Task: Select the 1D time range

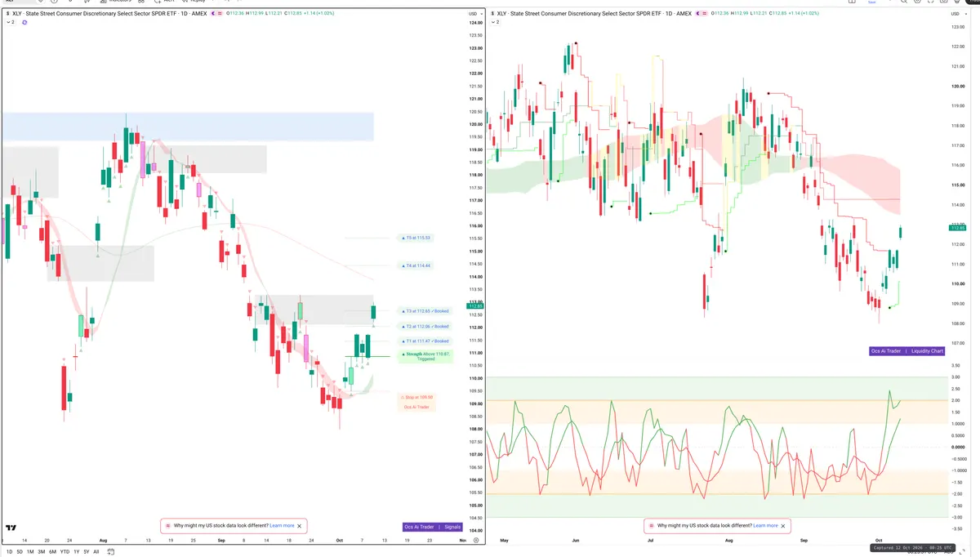Action: (9, 552)
